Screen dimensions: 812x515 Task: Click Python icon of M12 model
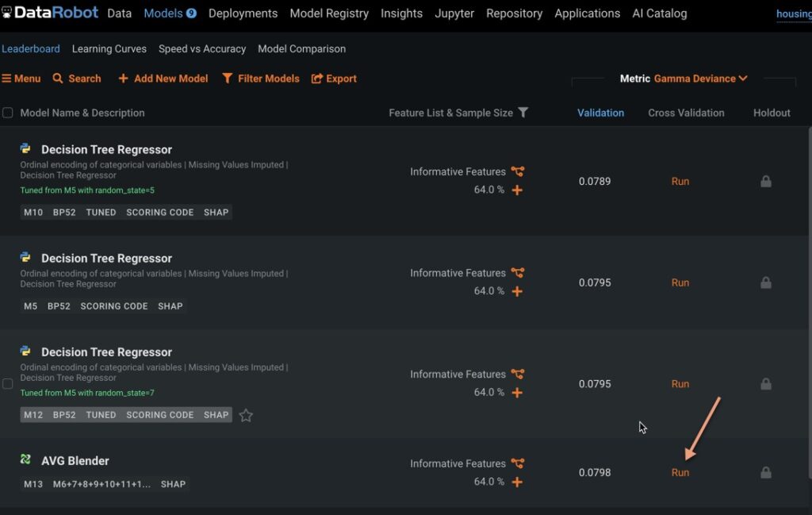(25, 352)
